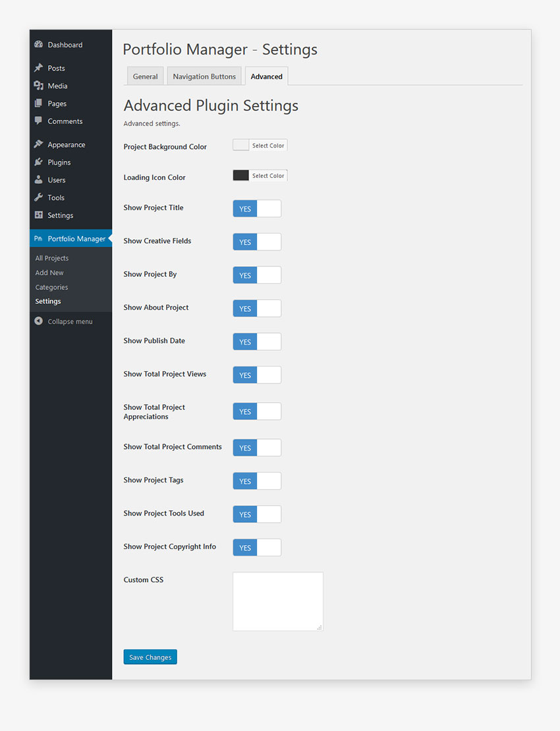
Task: Open the Navigation Buttons tab
Action: coord(204,76)
